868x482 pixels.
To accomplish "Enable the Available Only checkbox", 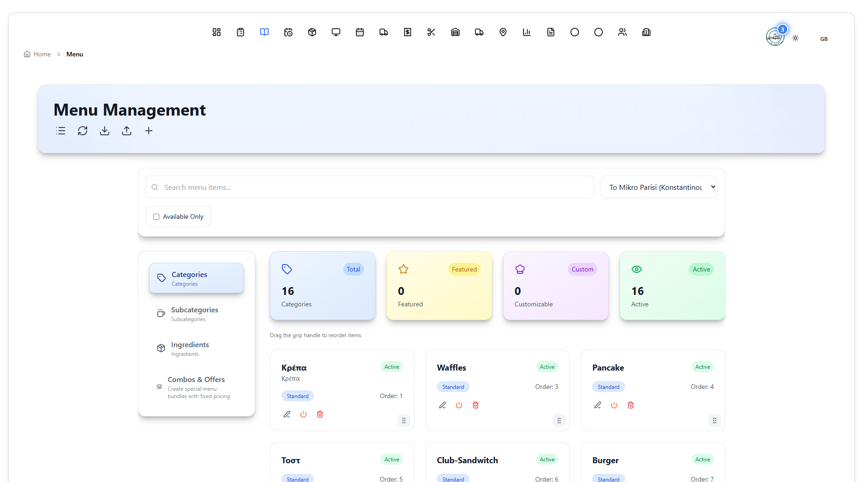I will tap(156, 216).
